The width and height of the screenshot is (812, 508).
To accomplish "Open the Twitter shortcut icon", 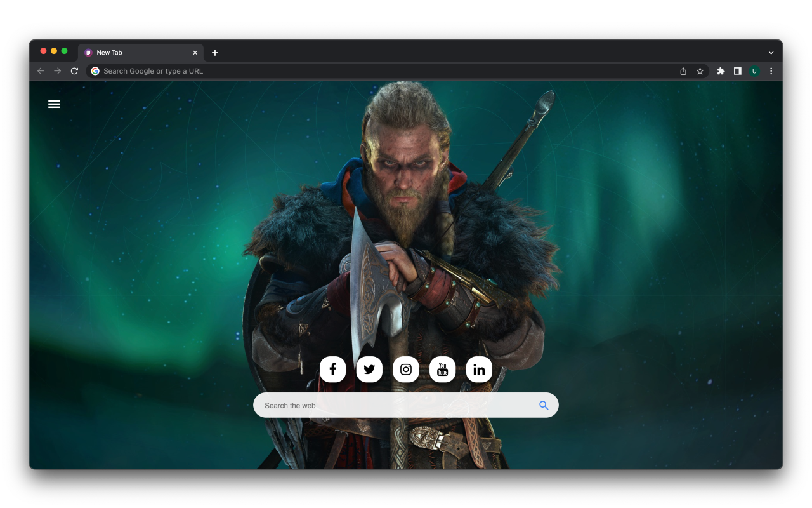I will pyautogui.click(x=369, y=369).
